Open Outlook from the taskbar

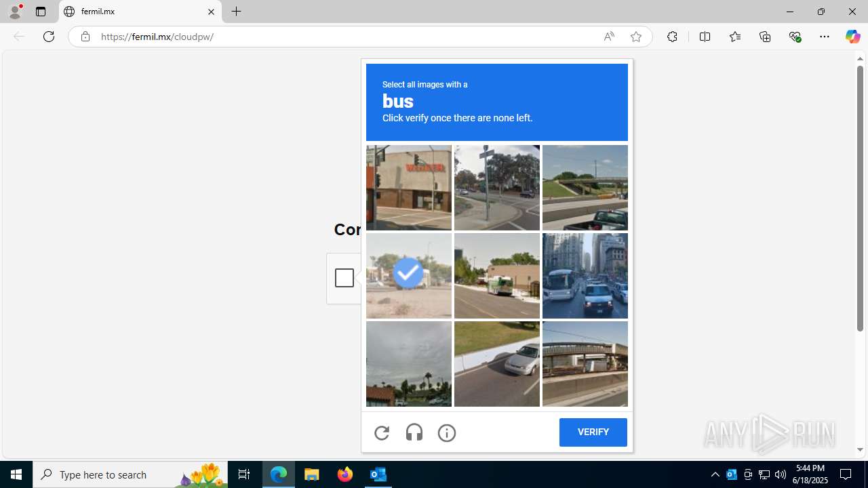pos(378,474)
